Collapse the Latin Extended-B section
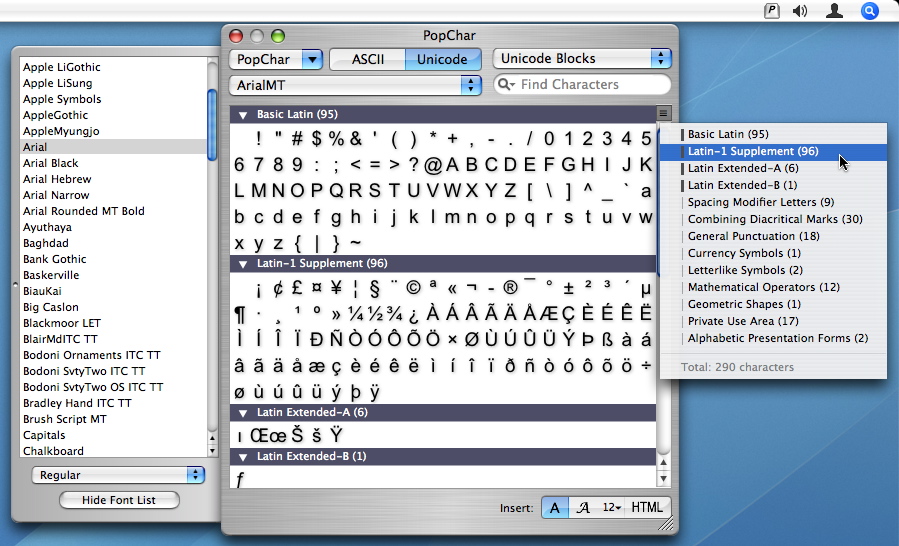 [x=243, y=457]
